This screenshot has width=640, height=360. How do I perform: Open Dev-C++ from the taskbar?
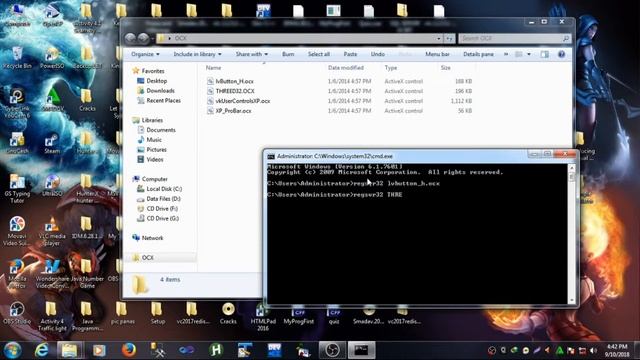274,350
